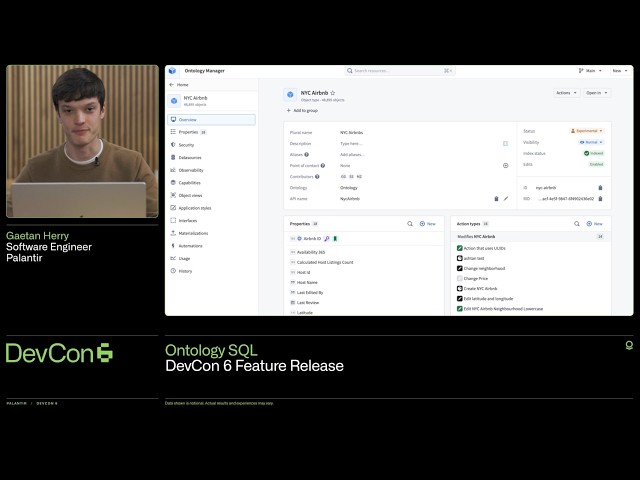Viewport: 640px width, 480px height.
Task: Copy the ID nyc-airbnb clipboard icon
Action: coord(600,188)
